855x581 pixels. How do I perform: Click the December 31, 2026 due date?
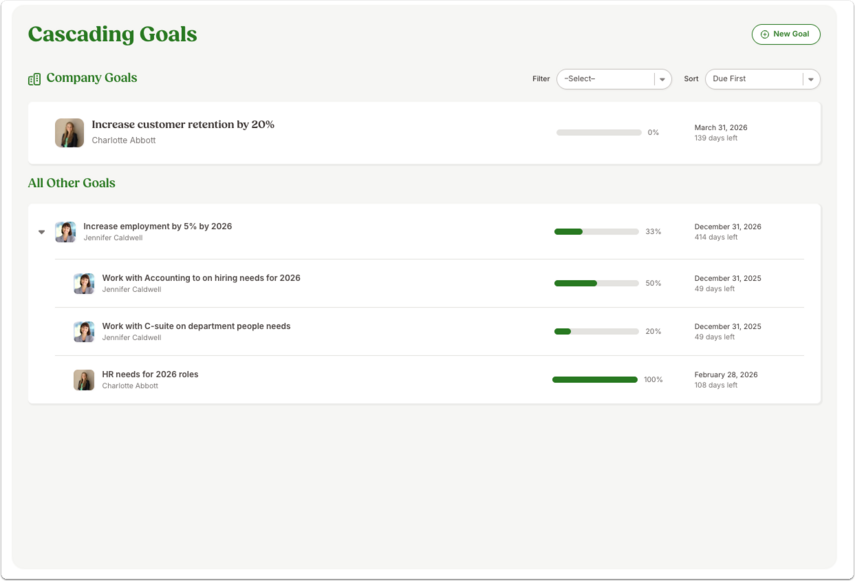pyautogui.click(x=727, y=227)
